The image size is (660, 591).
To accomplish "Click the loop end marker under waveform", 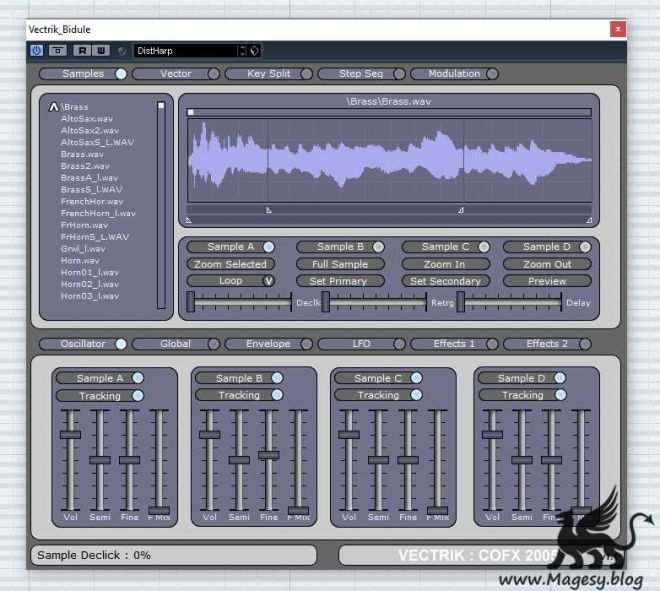I will click(460, 211).
